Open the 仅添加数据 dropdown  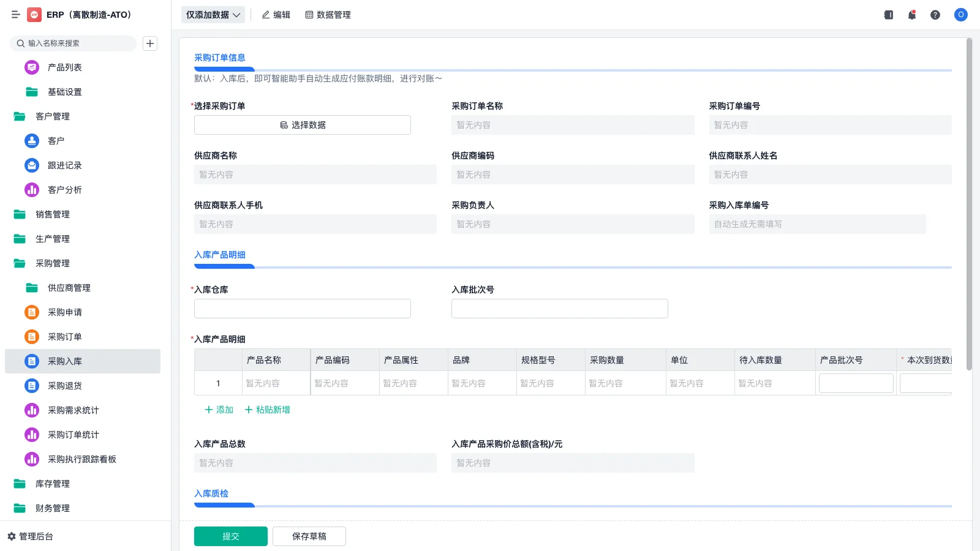click(x=213, y=15)
